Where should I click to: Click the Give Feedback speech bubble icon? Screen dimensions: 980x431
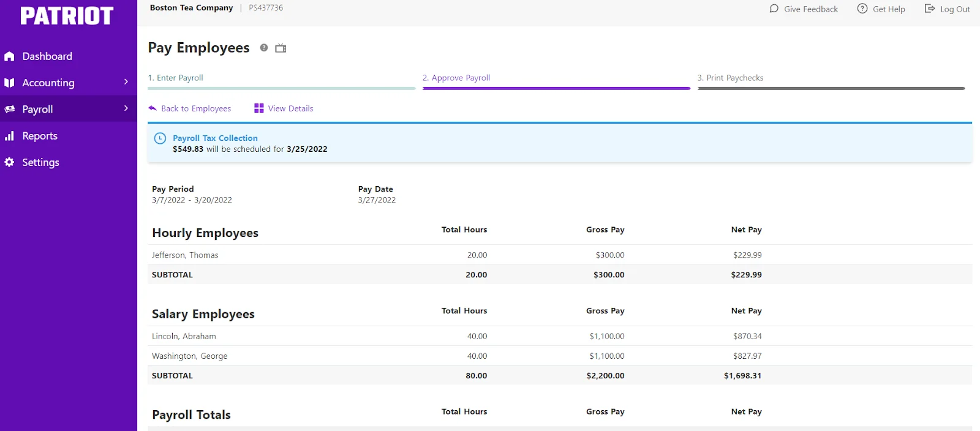coord(774,9)
